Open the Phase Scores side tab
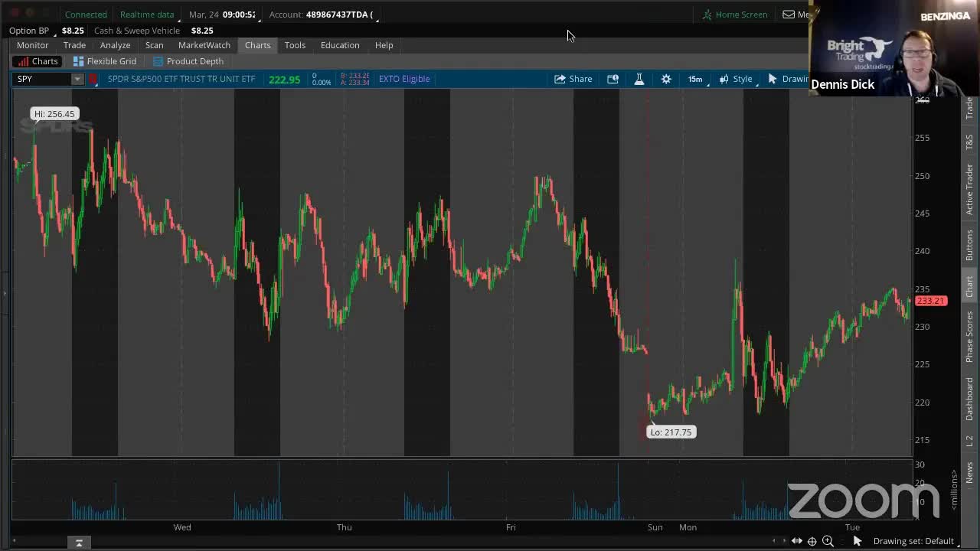The image size is (980, 551). point(969,337)
